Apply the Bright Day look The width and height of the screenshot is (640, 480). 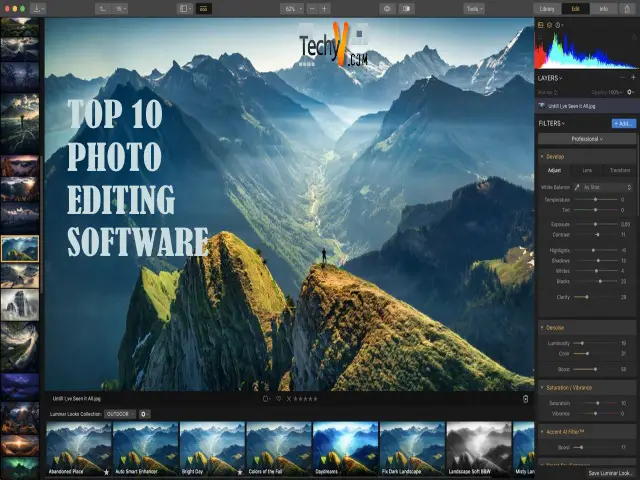[212, 449]
